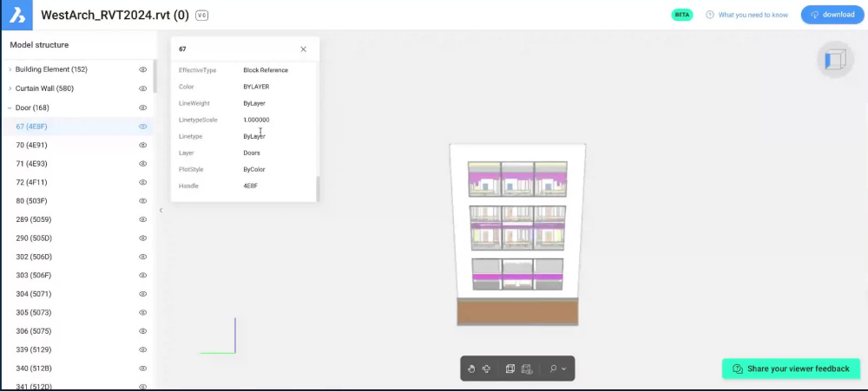Toggle eye icon for 303 (506F)
The image size is (868, 391).
143,275
